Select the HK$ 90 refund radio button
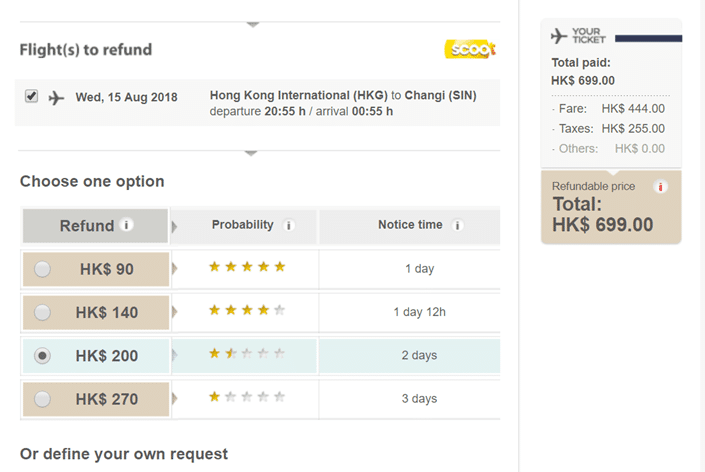Image resolution: width=705 pixels, height=472 pixels. tap(42, 269)
